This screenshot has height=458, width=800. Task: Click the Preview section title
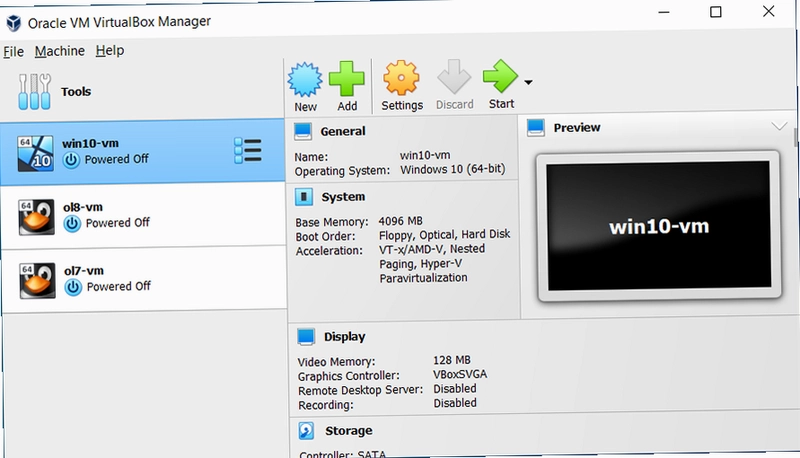pos(577,128)
